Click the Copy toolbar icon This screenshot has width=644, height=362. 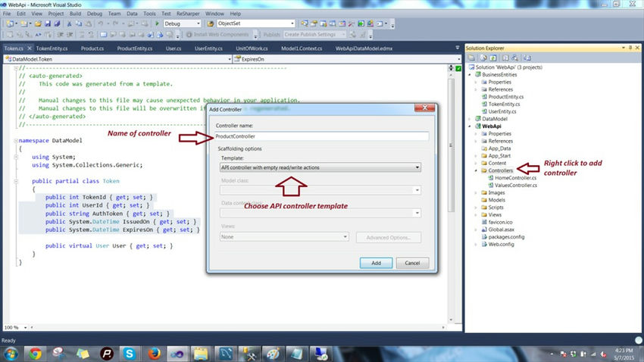(x=79, y=23)
